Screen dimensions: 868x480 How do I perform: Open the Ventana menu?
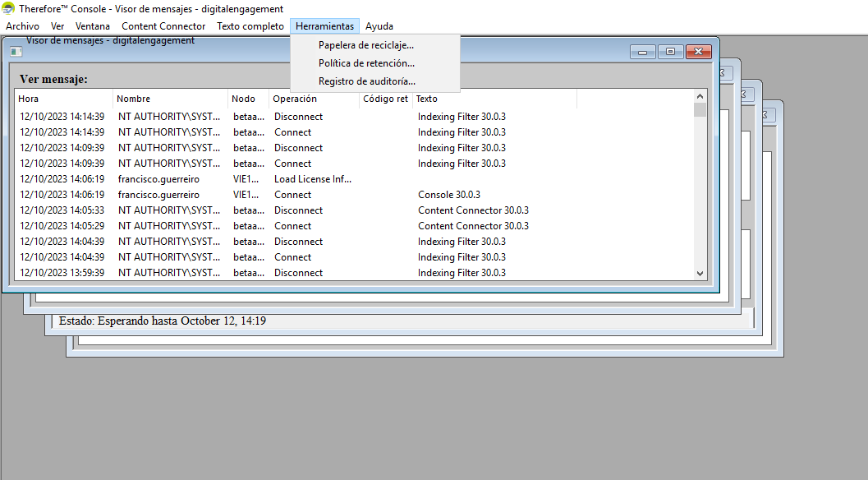click(93, 26)
